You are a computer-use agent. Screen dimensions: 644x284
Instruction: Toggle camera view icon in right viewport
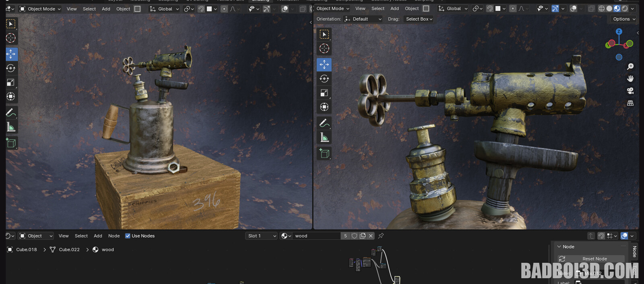coord(630,91)
